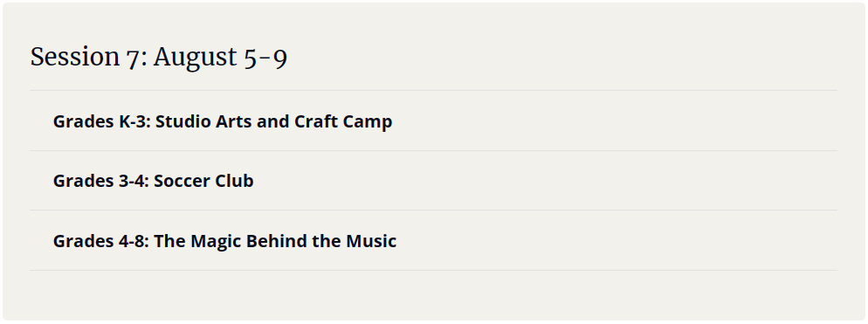Click the "Magic Behind the Music" title text
Screen dimensions: 868x324
293,242
